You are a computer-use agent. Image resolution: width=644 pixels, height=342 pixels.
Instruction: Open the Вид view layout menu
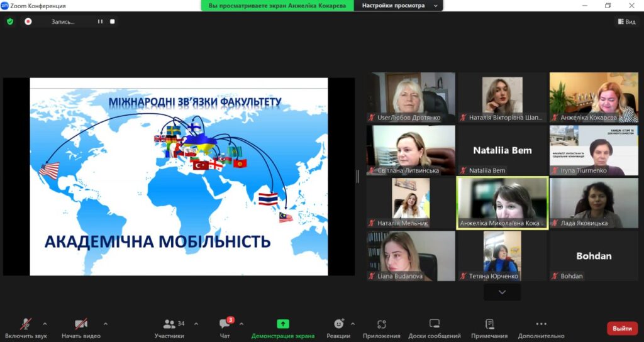[x=626, y=21]
